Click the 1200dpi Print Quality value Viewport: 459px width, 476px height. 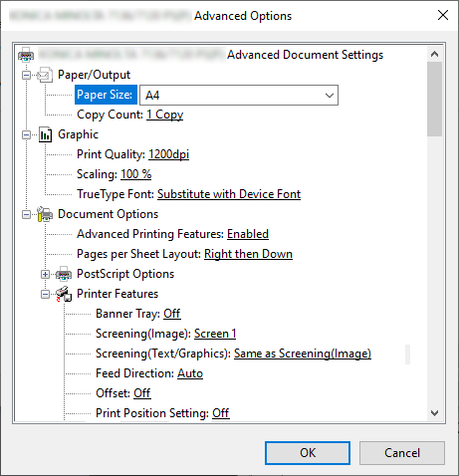[168, 154]
